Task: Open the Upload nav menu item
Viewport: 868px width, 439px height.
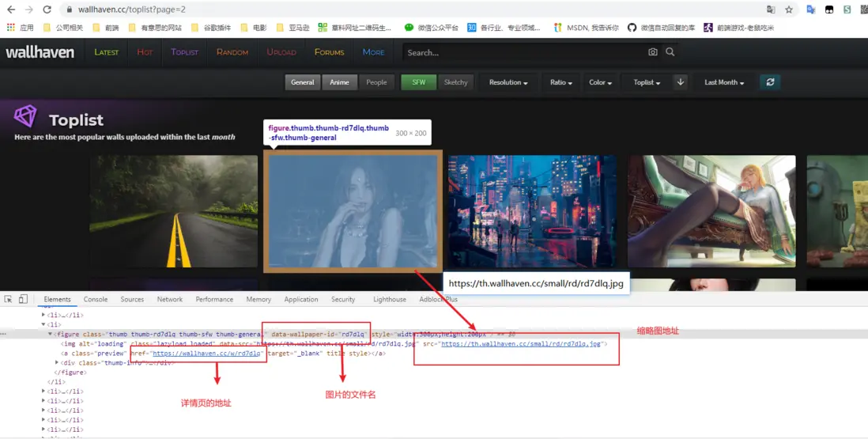Action: tap(281, 52)
